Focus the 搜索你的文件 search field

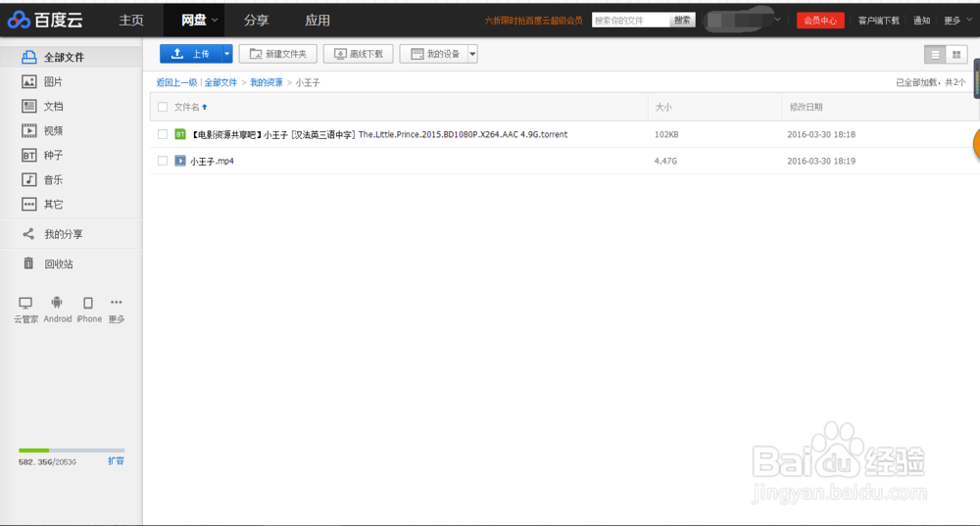click(x=630, y=21)
